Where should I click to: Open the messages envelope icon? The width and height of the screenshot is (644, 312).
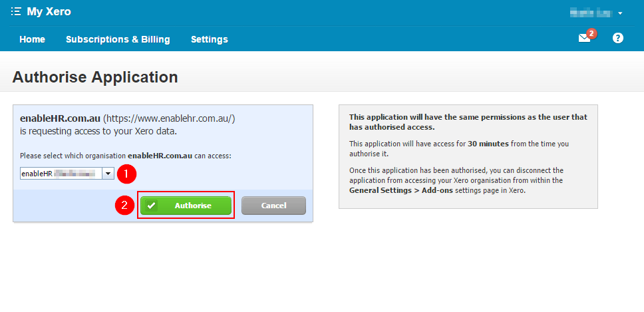(x=584, y=38)
